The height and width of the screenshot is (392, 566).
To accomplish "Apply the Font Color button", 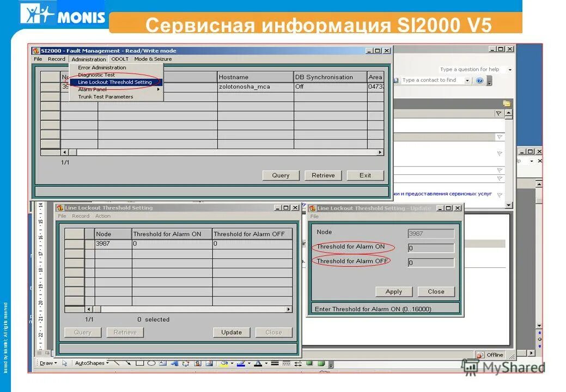I will tap(258, 363).
